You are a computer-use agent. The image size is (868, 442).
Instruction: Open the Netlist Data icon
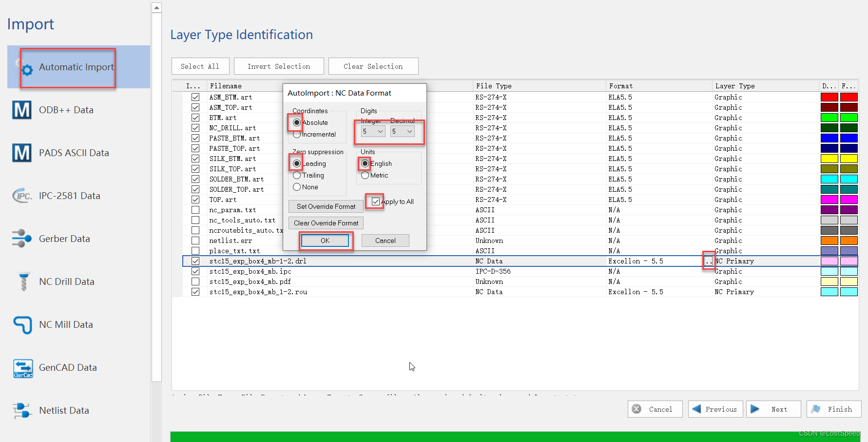22,410
